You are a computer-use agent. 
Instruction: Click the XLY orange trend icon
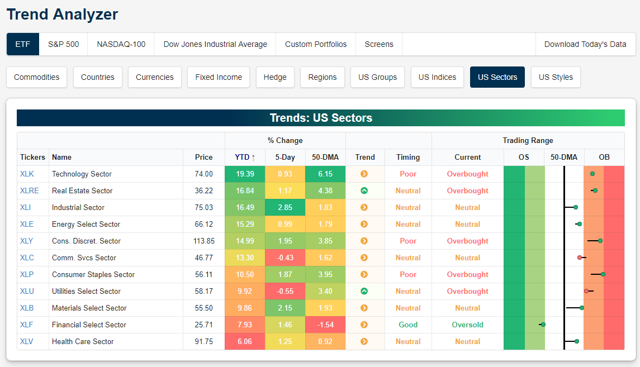(364, 241)
